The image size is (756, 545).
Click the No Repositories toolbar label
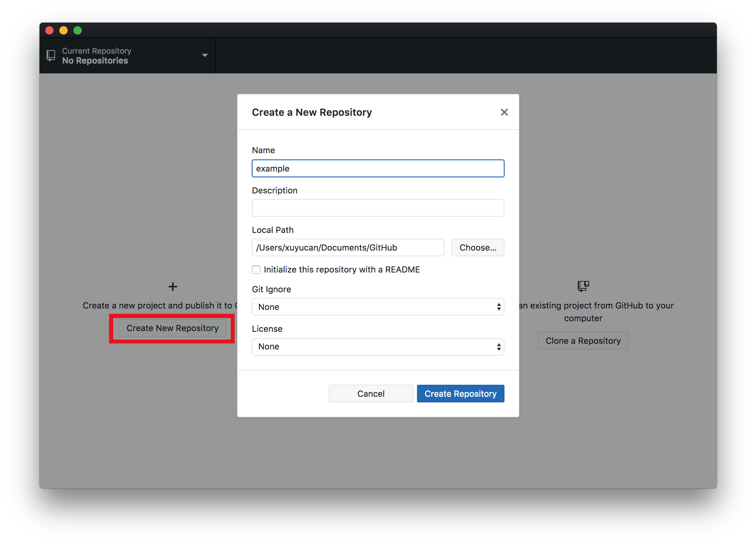95,61
